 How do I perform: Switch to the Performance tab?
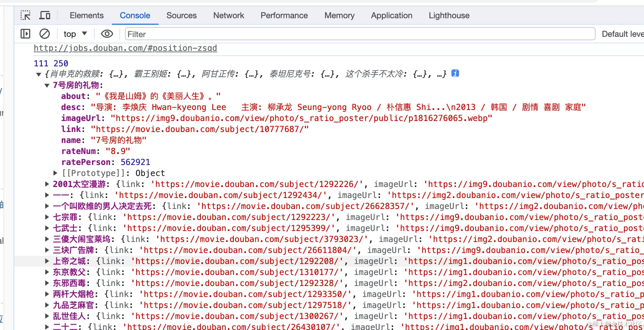tap(284, 15)
